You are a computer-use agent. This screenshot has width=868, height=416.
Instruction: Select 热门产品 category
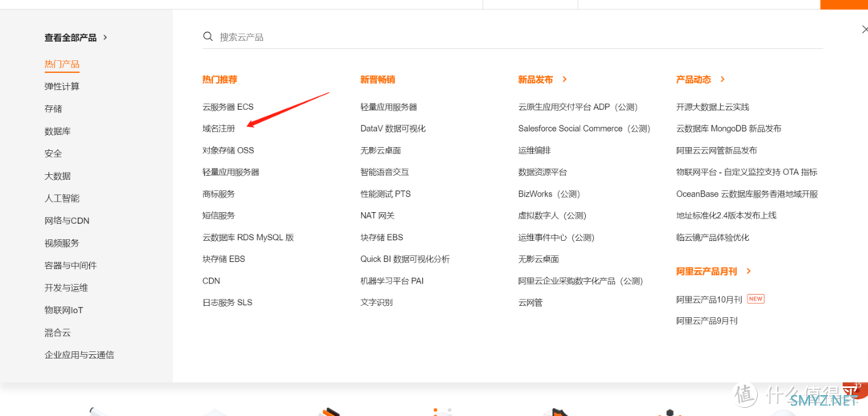point(62,64)
